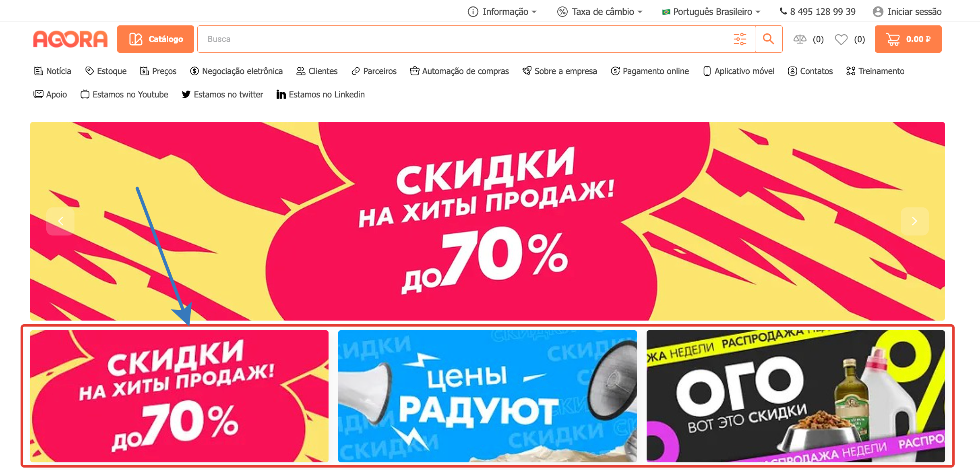
Task: Expand the Informação dropdown
Action: click(502, 12)
